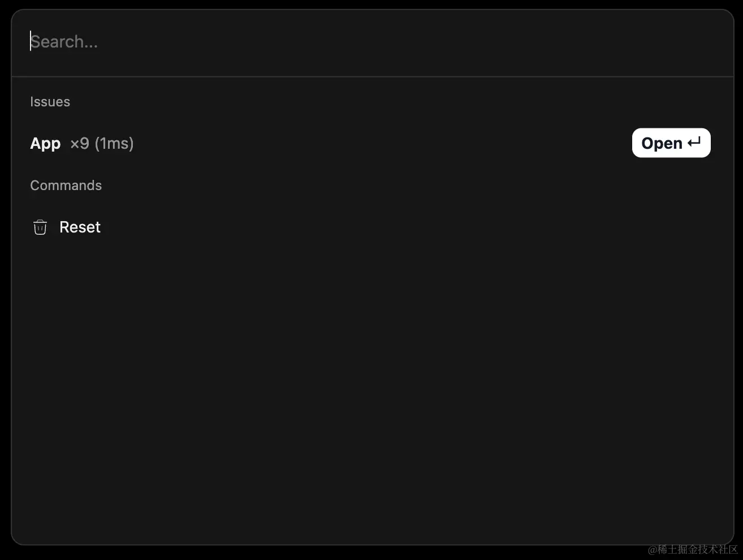Click the trash can icon beside Reset
Image resolution: width=743 pixels, height=560 pixels.
pyautogui.click(x=40, y=227)
